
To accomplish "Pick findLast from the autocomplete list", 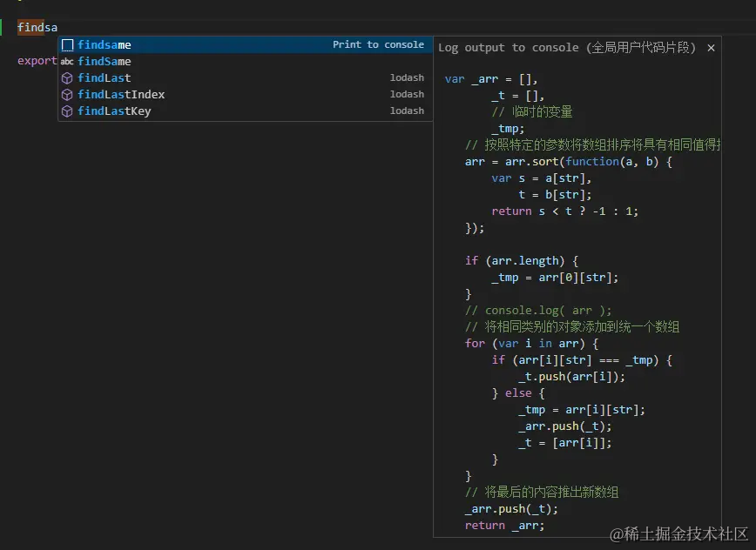I will (x=102, y=77).
